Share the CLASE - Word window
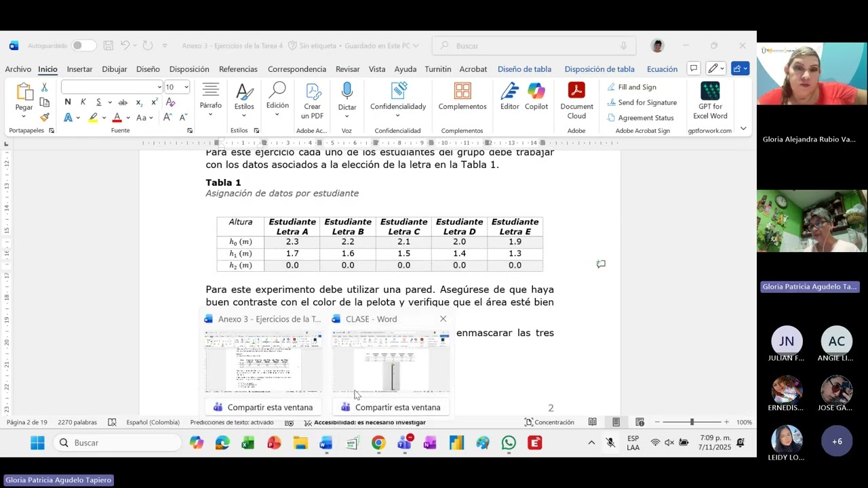 (x=391, y=407)
